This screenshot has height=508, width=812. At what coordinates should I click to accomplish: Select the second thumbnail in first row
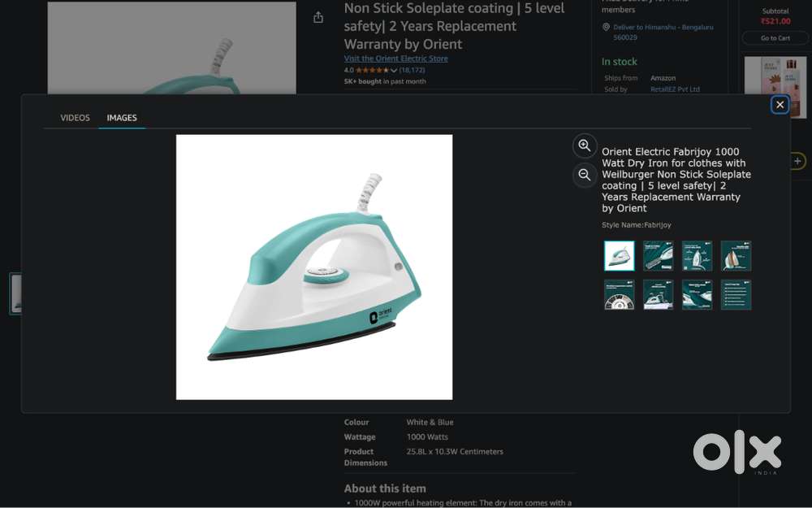(658, 256)
